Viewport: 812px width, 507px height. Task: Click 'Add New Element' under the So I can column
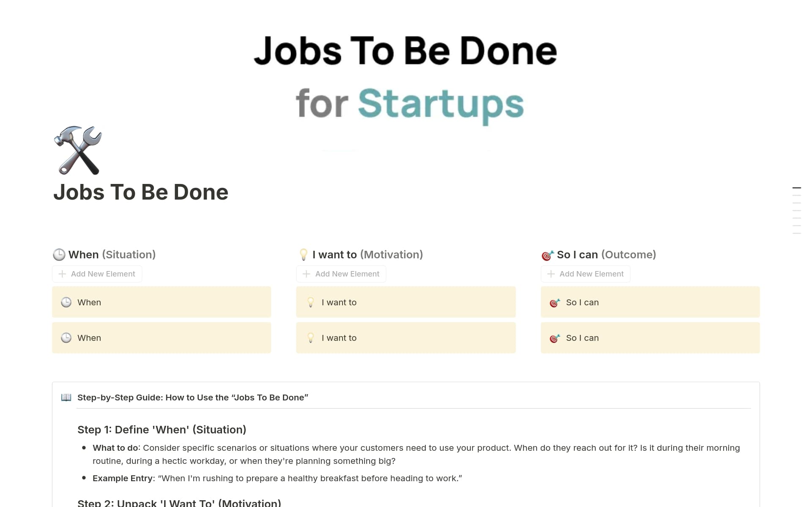(x=585, y=274)
